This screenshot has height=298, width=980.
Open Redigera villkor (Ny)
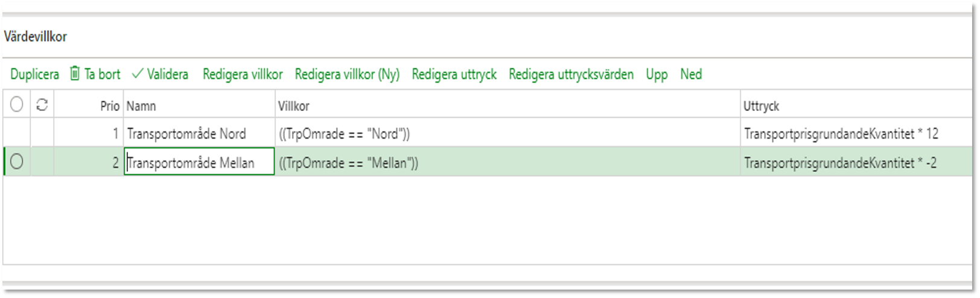tap(347, 74)
